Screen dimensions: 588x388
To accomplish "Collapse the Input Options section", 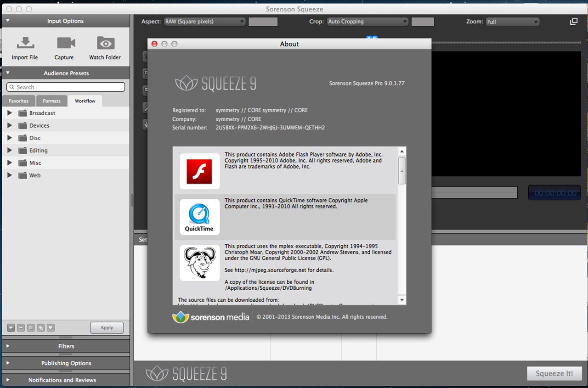I will coord(8,21).
